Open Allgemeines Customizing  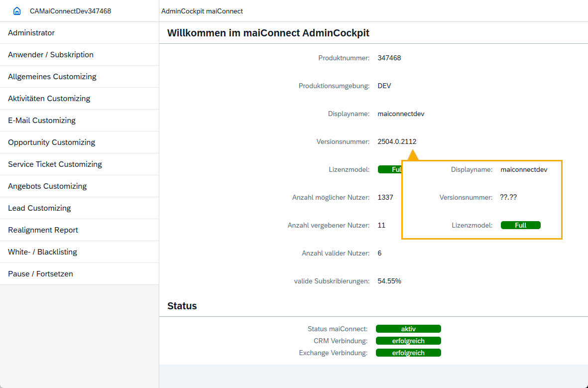52,77
